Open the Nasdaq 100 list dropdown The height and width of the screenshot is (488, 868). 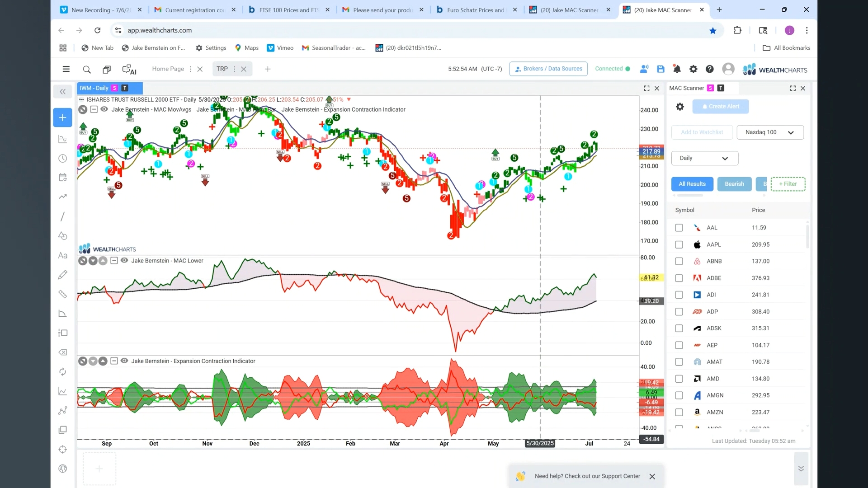click(770, 132)
